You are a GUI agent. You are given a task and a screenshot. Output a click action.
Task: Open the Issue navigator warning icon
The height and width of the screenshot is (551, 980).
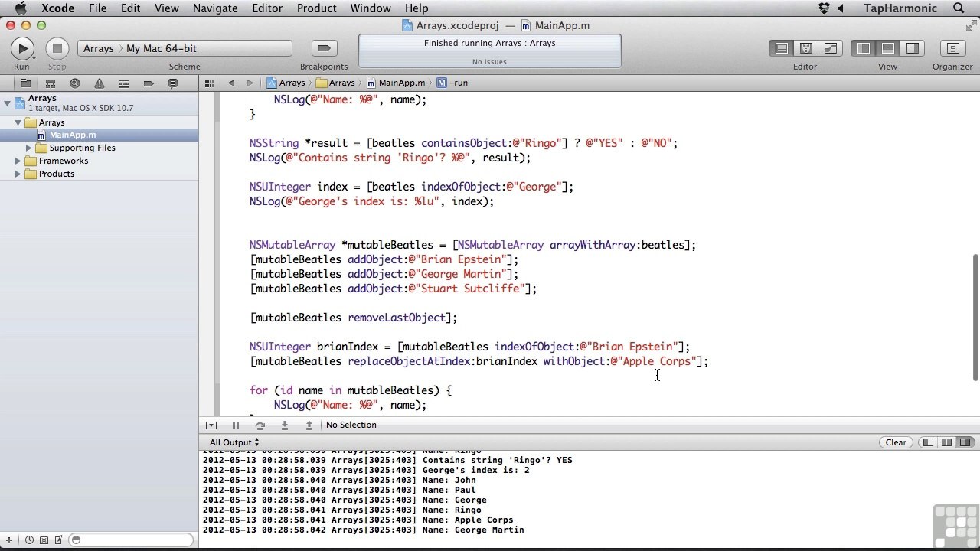(100, 83)
